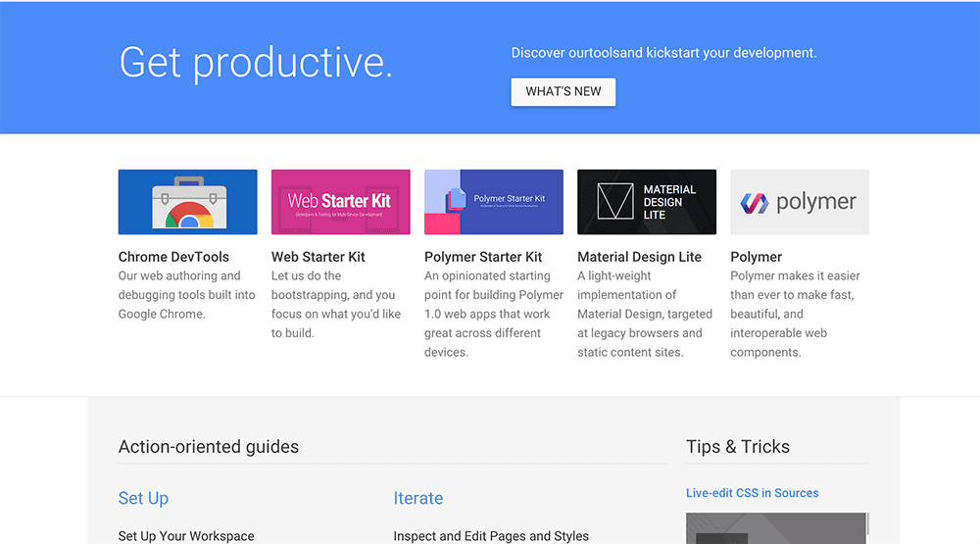Open the Chrome DevTools title link
Viewport: 980px width, 544px height.
[x=173, y=257]
